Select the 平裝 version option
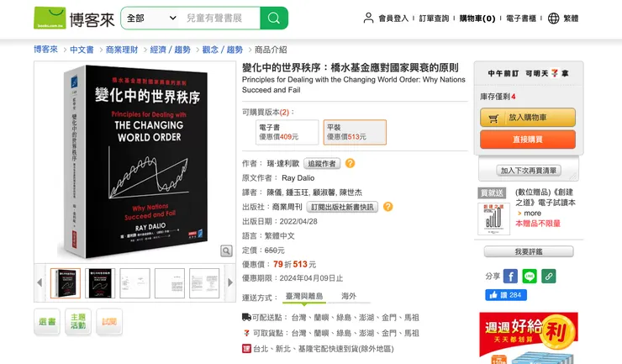Image resolution: width=622 pixels, height=364 pixels. pyautogui.click(x=355, y=132)
